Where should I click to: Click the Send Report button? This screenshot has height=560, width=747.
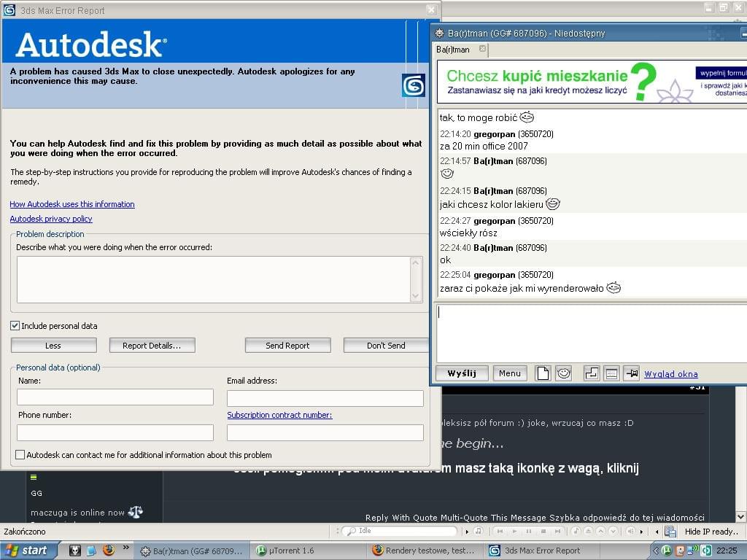pyautogui.click(x=287, y=345)
